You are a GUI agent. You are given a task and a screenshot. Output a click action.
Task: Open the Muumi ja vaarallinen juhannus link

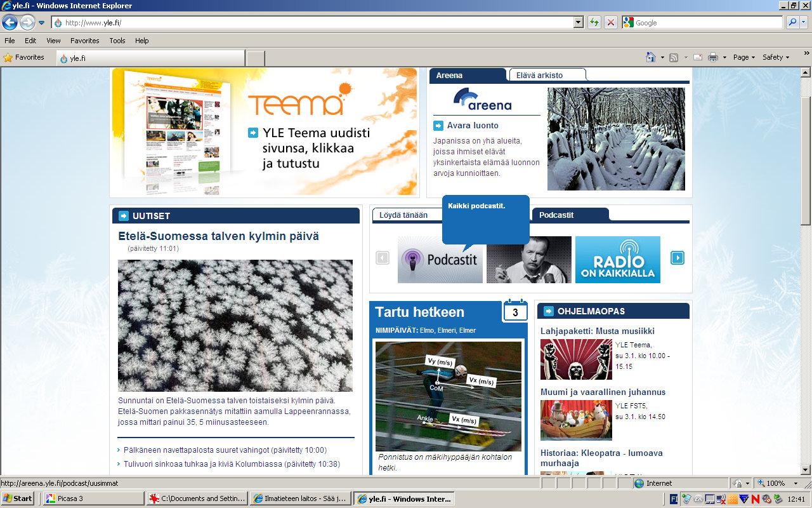pos(603,392)
